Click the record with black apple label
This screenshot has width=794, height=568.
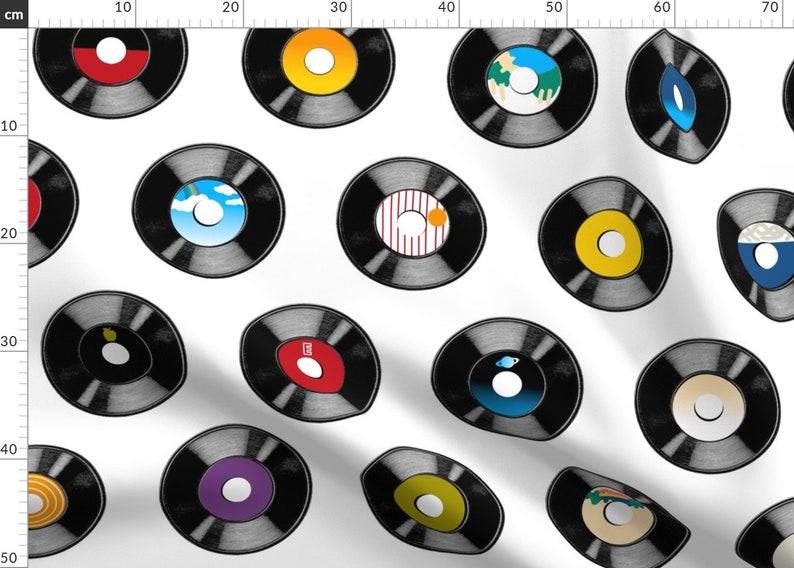(x=114, y=353)
